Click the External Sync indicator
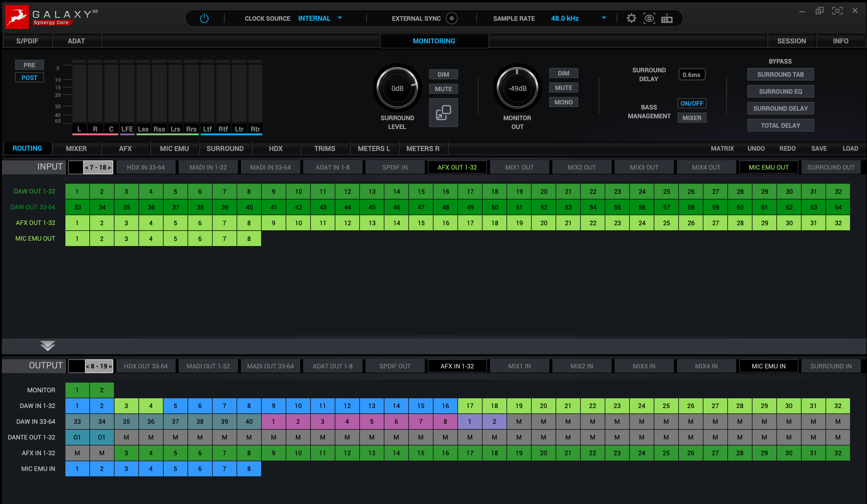Viewport: 867px width, 504px height. click(x=451, y=18)
